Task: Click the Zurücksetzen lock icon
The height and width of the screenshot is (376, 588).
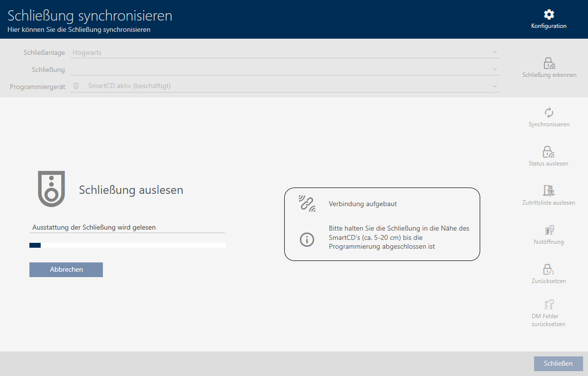Action: click(548, 269)
